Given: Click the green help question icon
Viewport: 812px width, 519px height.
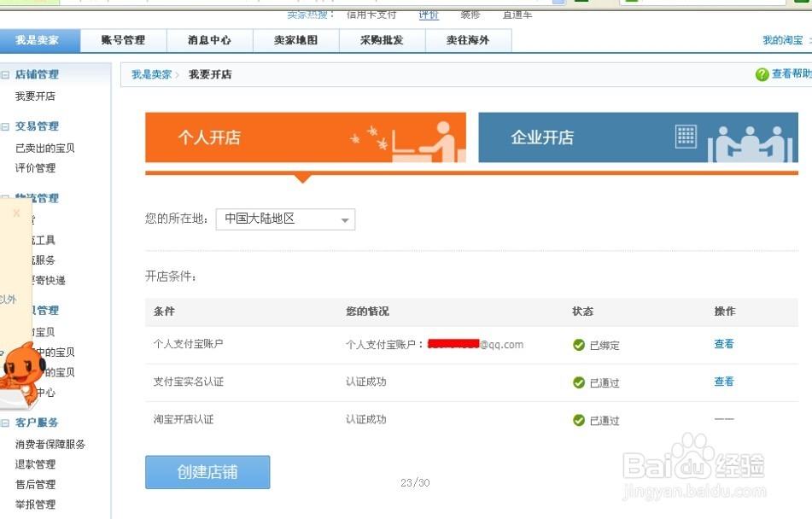Looking at the screenshot, I should coord(762,74).
